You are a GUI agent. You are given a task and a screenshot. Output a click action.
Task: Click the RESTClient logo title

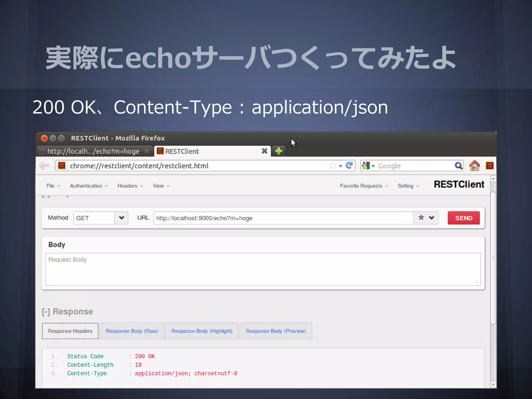click(x=459, y=184)
